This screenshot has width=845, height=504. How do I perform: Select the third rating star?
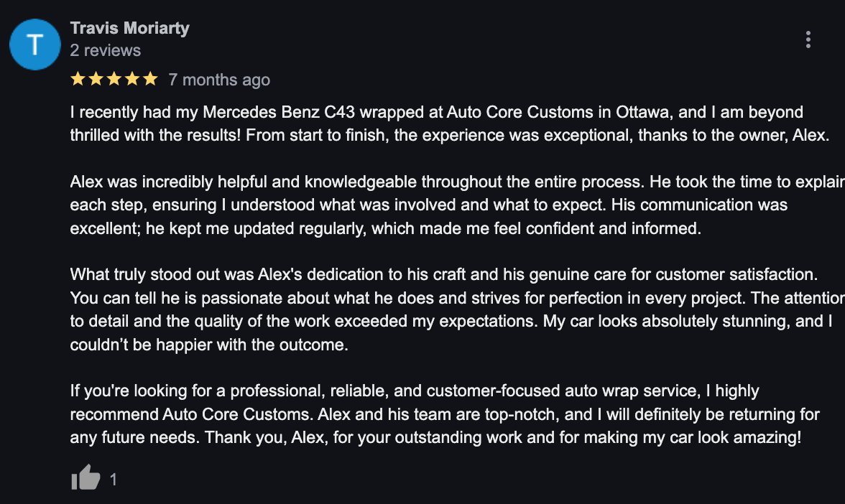tap(114, 79)
